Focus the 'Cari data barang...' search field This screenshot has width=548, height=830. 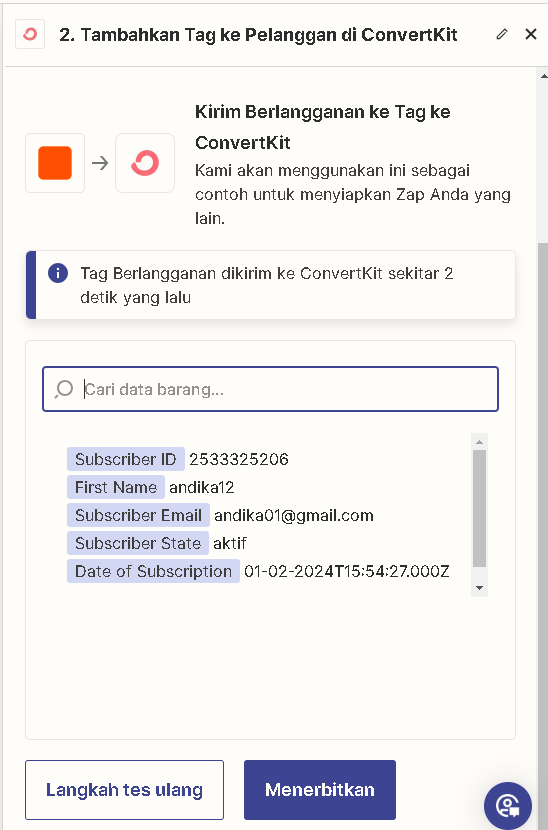[271, 389]
